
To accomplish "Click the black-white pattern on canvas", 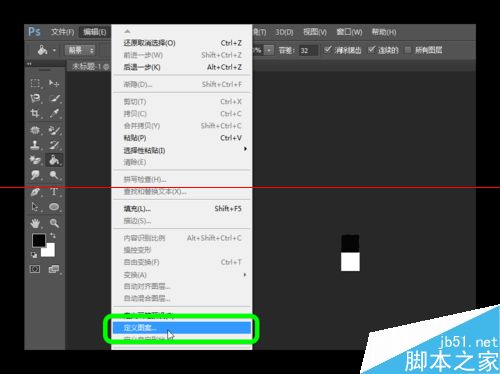I will coord(350,253).
